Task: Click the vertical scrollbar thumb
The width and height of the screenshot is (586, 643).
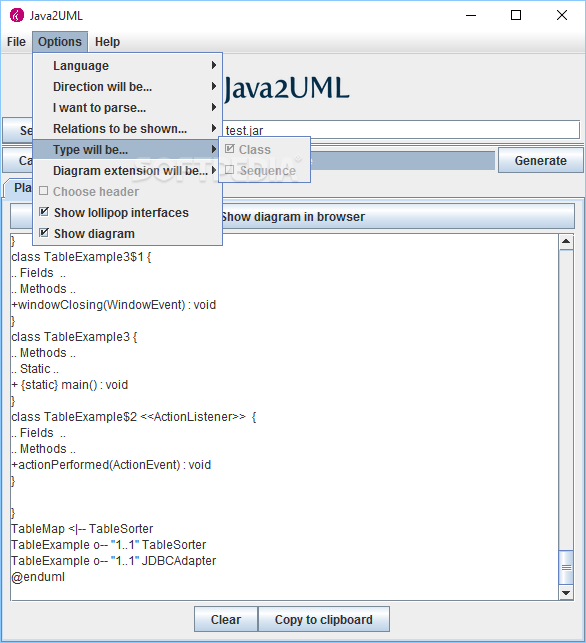Action: click(566, 567)
